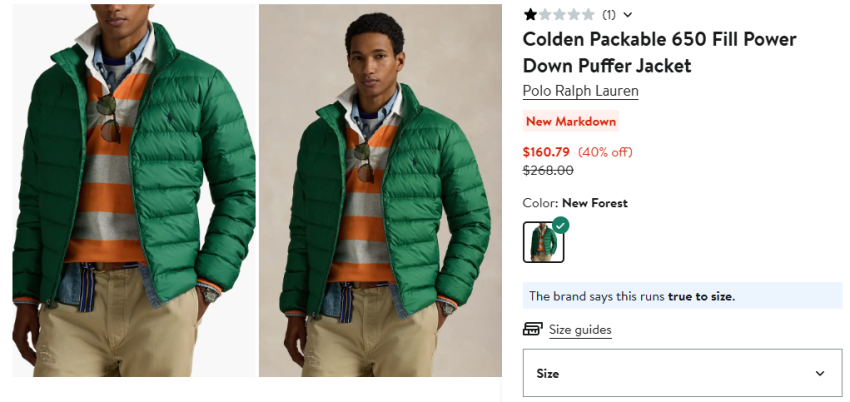Click the size guides ruler icon
Viewport: 850px width, 402px height.
point(533,329)
